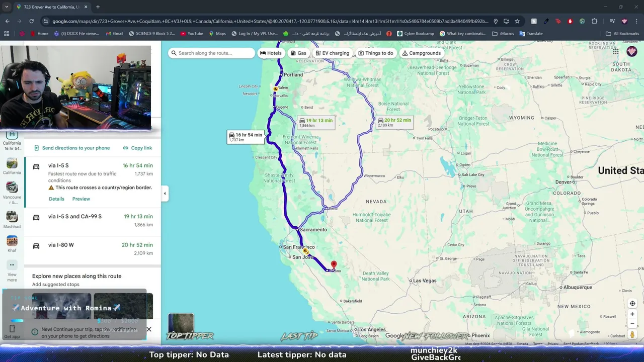Click 'Explore new places along this route' heading

point(76,276)
